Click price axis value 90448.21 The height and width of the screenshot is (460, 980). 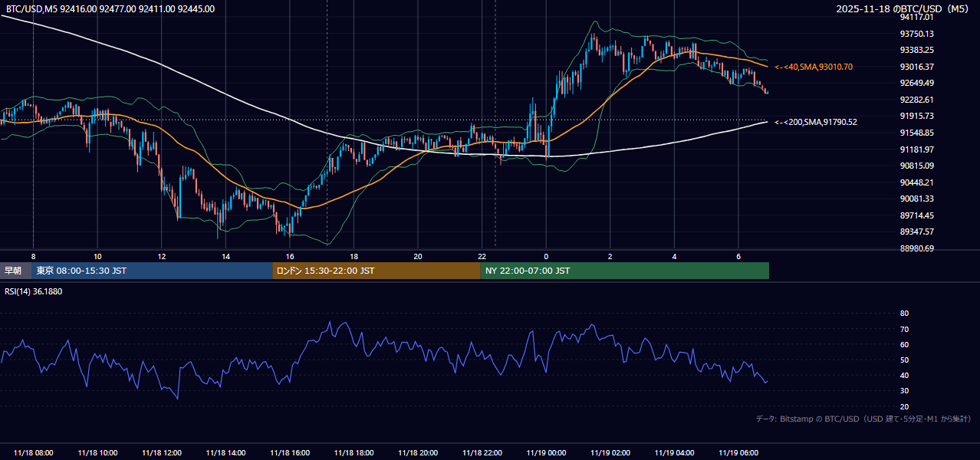point(916,182)
